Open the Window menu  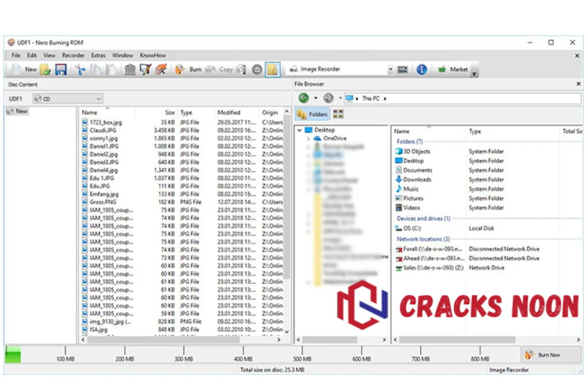(x=123, y=55)
